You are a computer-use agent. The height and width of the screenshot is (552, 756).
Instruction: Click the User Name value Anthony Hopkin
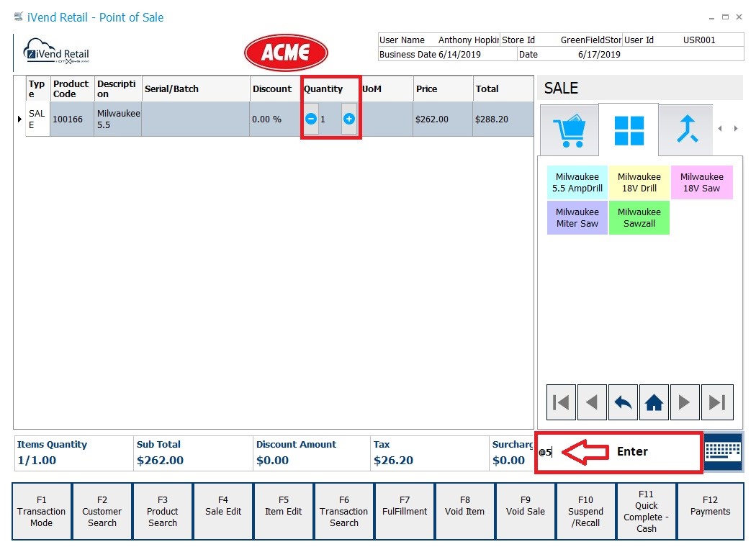tap(469, 40)
